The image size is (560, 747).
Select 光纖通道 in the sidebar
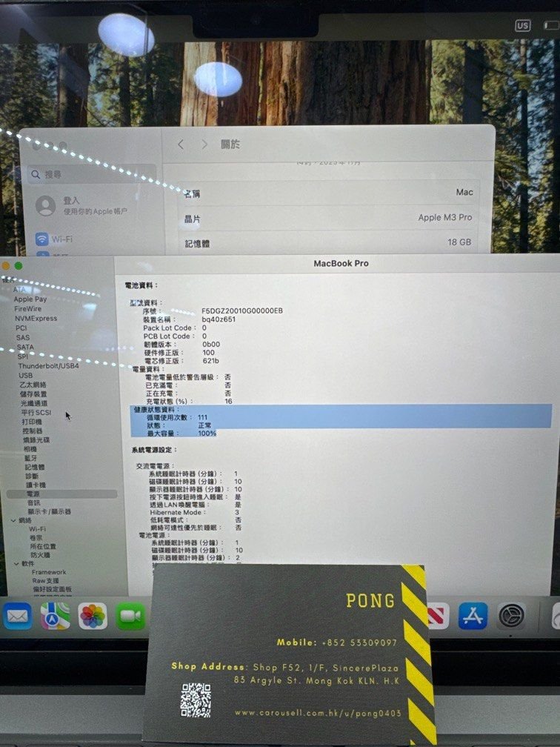click(34, 403)
